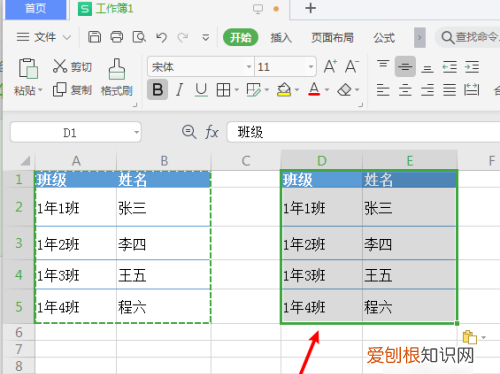Align text left

coord(383,90)
